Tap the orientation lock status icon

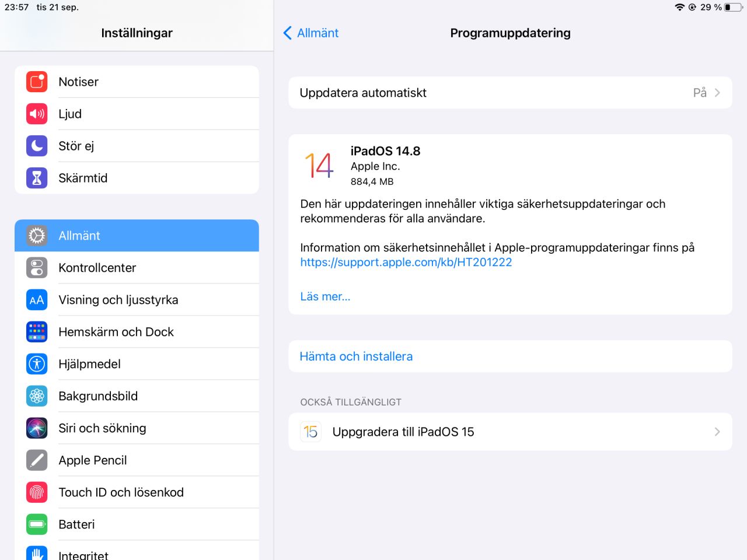pyautogui.click(x=692, y=7)
